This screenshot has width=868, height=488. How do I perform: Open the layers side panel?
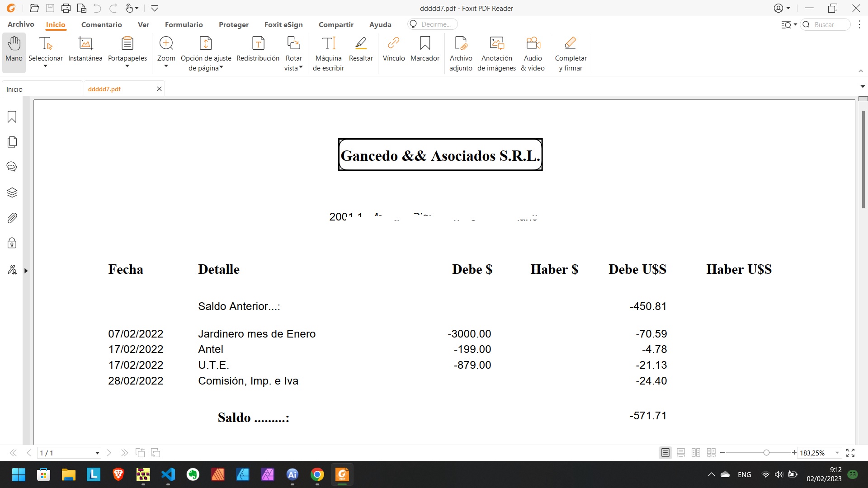(x=12, y=193)
